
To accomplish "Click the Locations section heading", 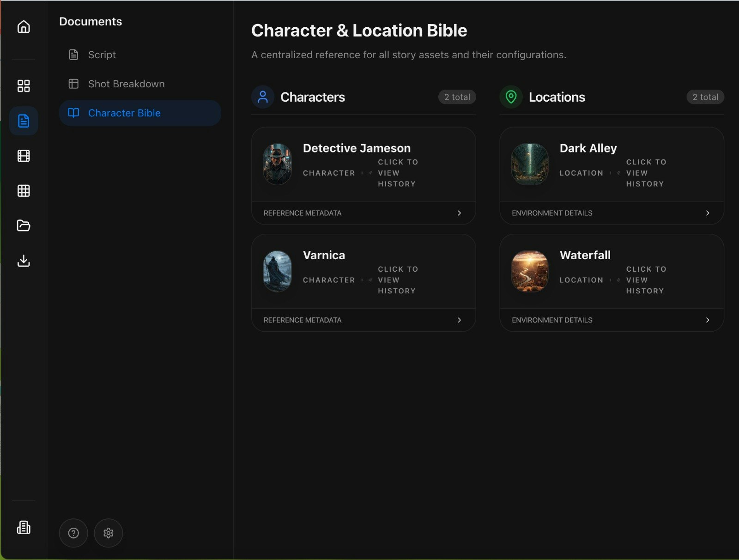I will point(557,97).
